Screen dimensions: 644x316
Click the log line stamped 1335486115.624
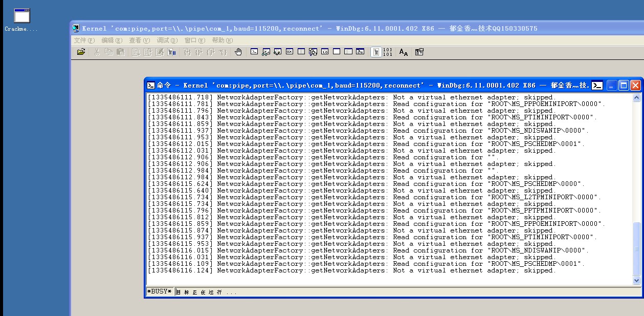pos(367,184)
